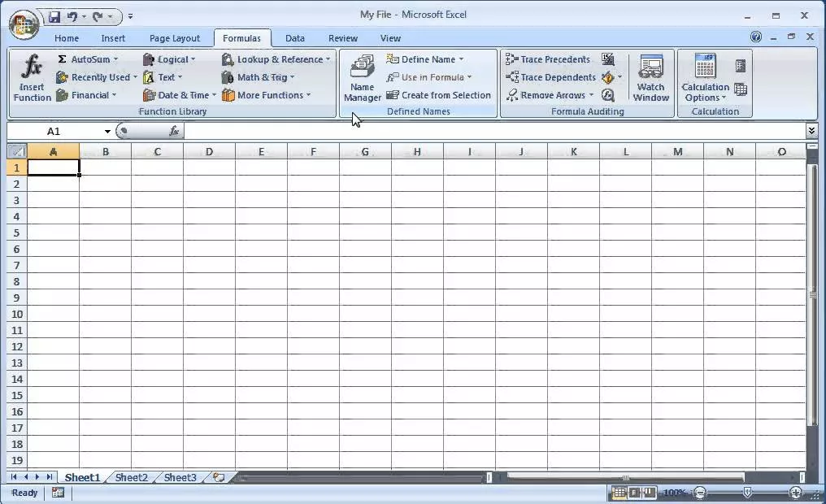The height and width of the screenshot is (504, 826).
Task: Open Text functions menu
Action: pyautogui.click(x=163, y=77)
